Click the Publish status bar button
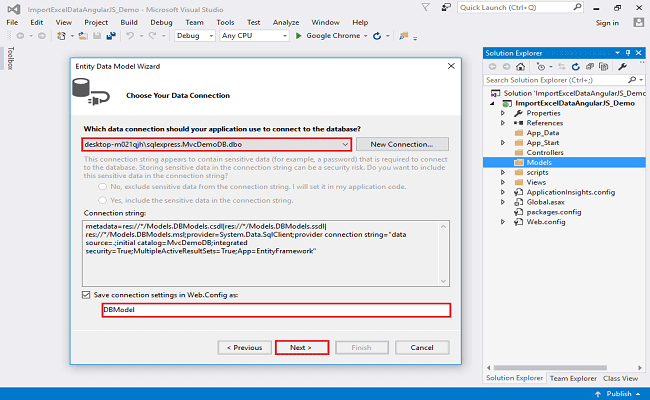 click(x=618, y=393)
